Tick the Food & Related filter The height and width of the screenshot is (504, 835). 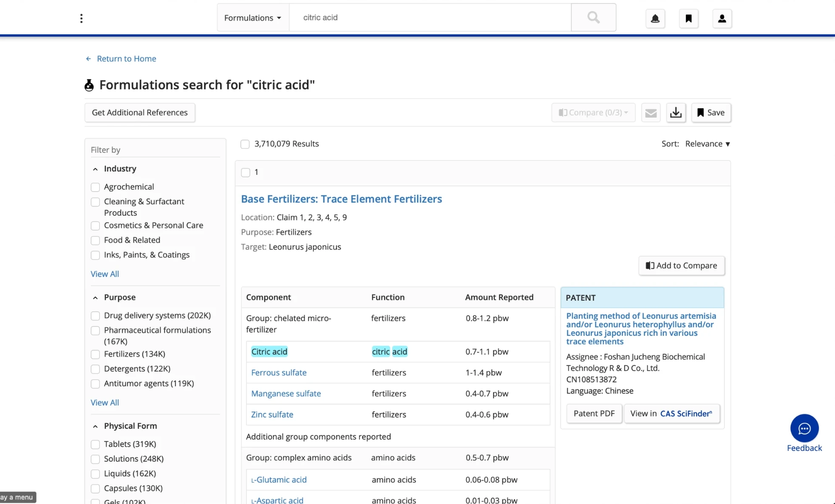95,241
